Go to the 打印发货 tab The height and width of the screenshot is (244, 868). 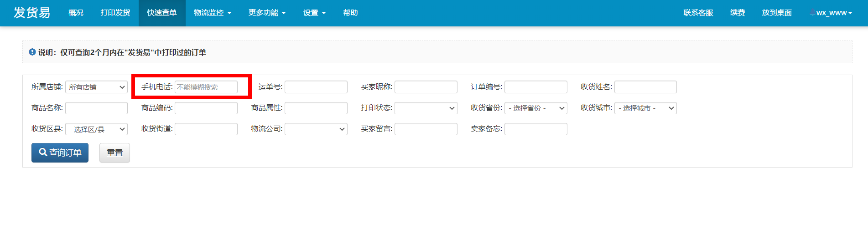pyautogui.click(x=115, y=13)
